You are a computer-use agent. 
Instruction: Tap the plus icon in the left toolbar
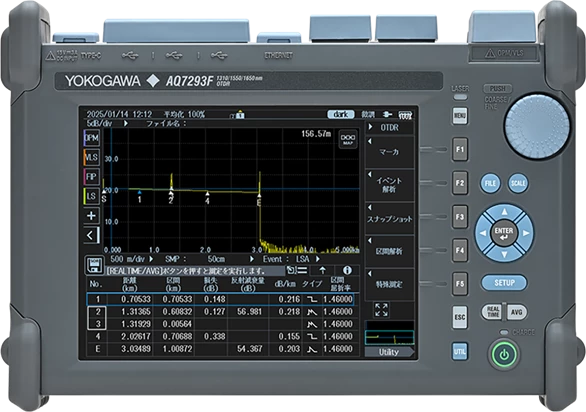[x=92, y=216]
